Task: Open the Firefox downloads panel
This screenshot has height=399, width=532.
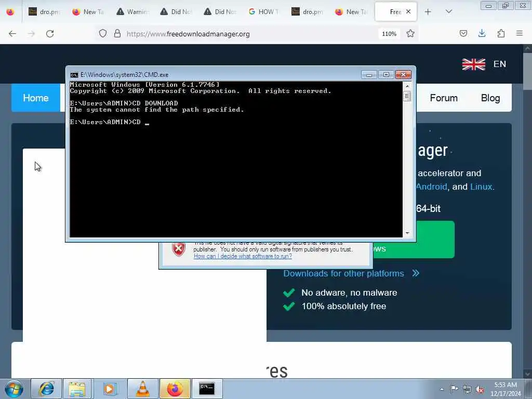Action: 482,33
